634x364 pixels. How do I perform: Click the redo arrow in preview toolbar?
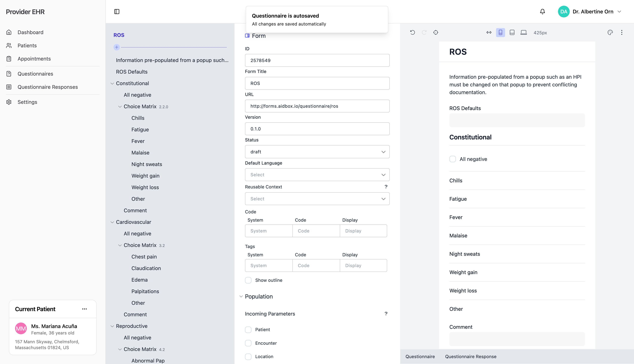pos(424,32)
